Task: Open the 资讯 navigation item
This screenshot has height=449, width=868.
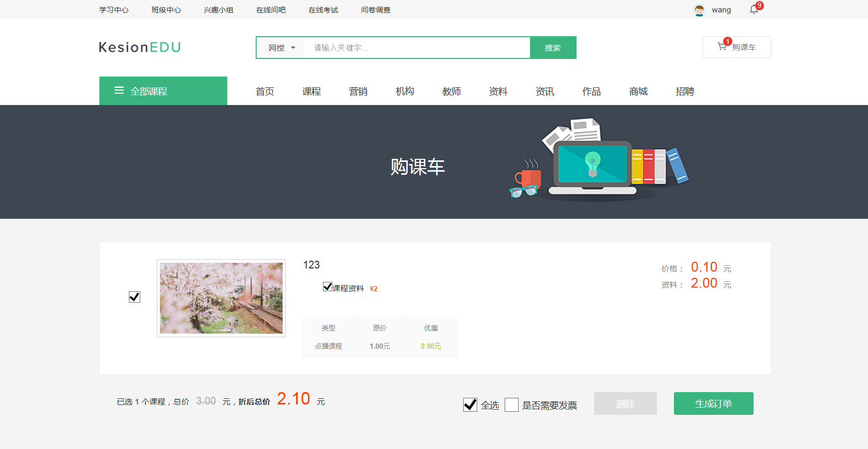Action: coord(545,92)
